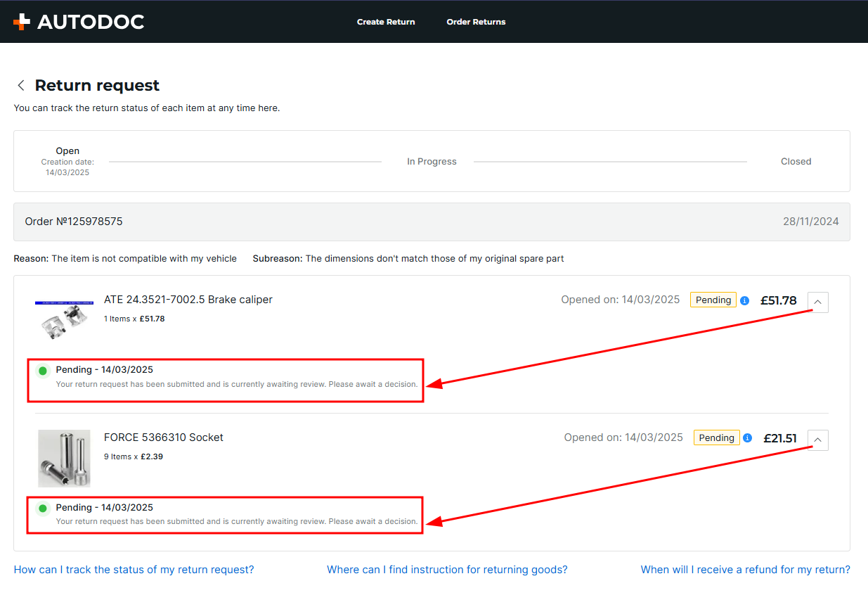The height and width of the screenshot is (607, 868).
Task: Collapse the FORCE Socket details
Action: pos(818,440)
